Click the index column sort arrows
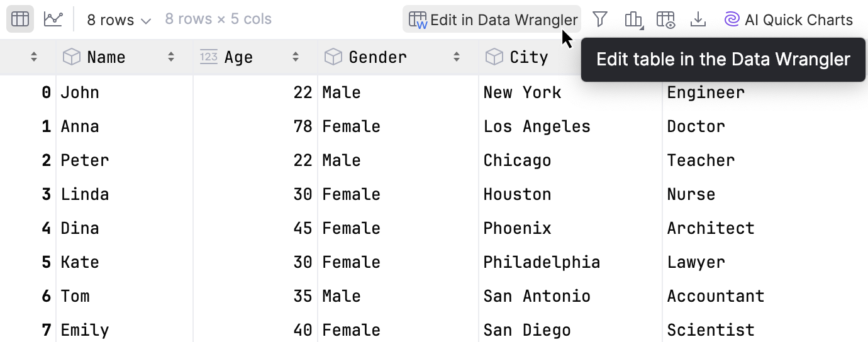This screenshot has width=868, height=342. click(34, 57)
